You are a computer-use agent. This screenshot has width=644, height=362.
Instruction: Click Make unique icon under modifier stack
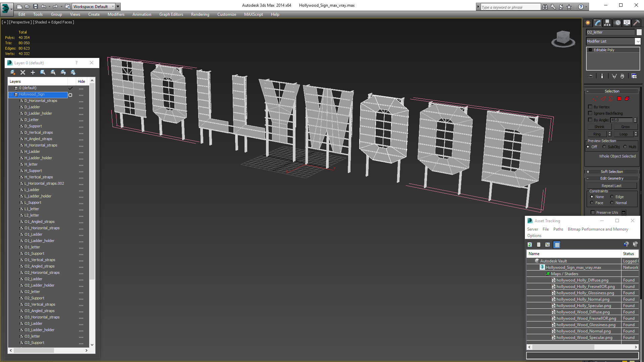pyautogui.click(x=614, y=76)
